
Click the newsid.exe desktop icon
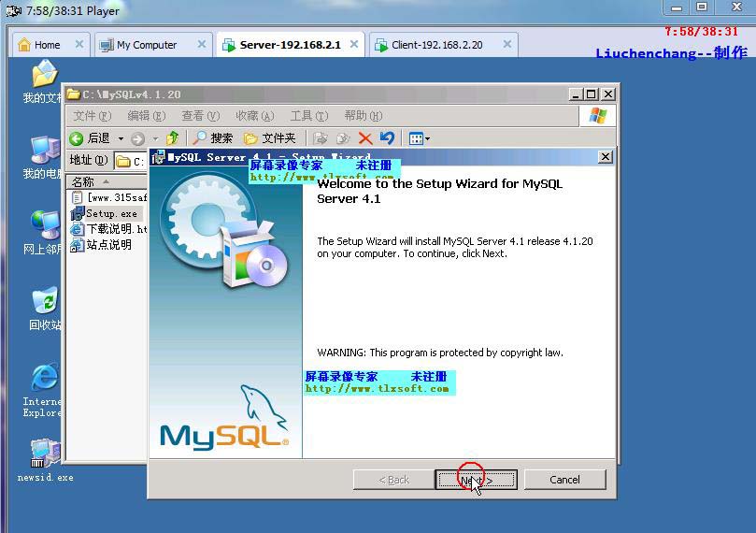pos(45,461)
